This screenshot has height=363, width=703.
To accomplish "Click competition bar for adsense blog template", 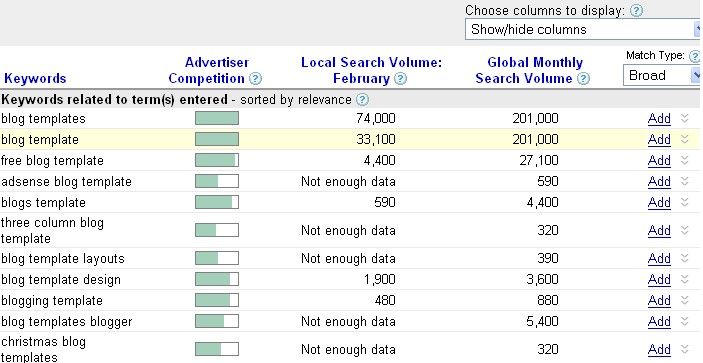I will click(217, 182).
